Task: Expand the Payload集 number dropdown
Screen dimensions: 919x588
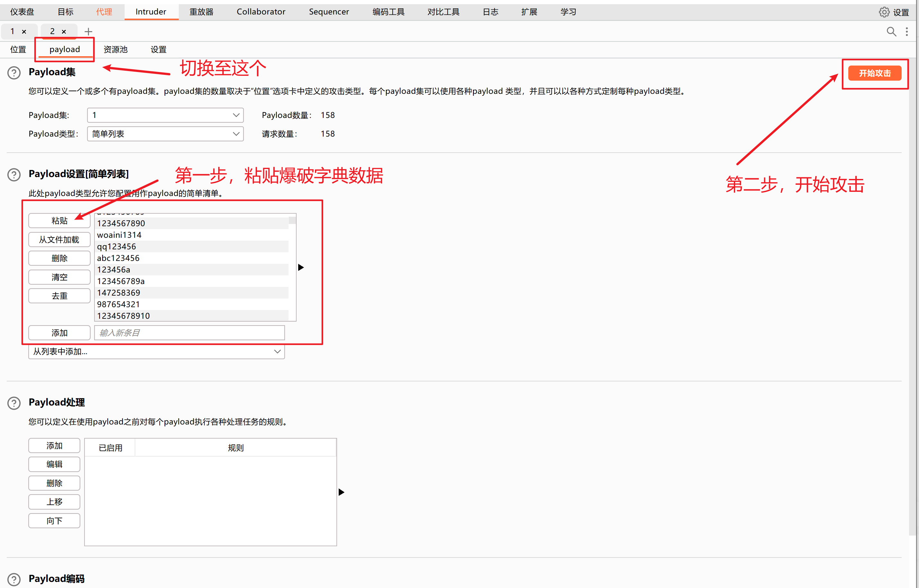Action: pos(165,115)
